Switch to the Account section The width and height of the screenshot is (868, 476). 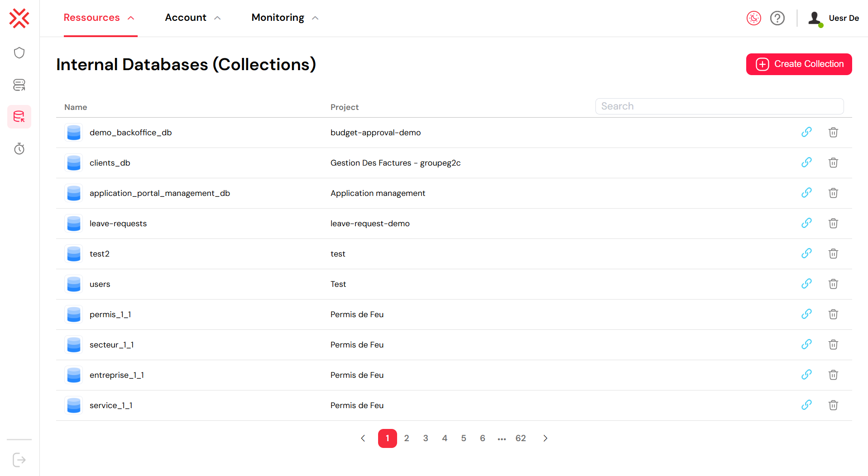point(186,18)
